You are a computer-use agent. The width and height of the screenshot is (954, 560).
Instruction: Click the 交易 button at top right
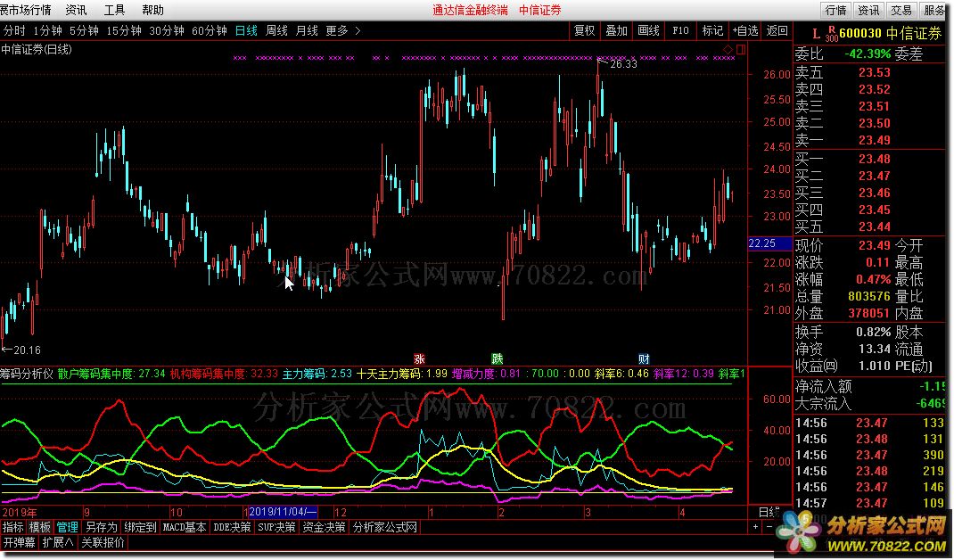[x=901, y=10]
